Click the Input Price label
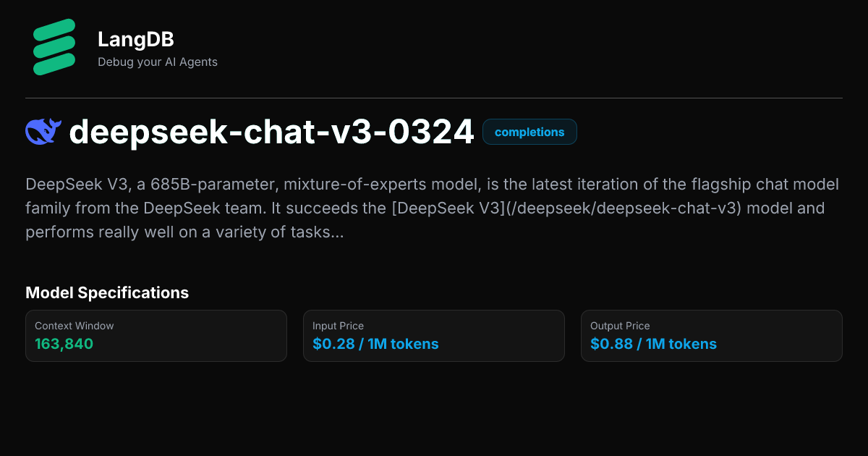The height and width of the screenshot is (456, 868). click(338, 326)
